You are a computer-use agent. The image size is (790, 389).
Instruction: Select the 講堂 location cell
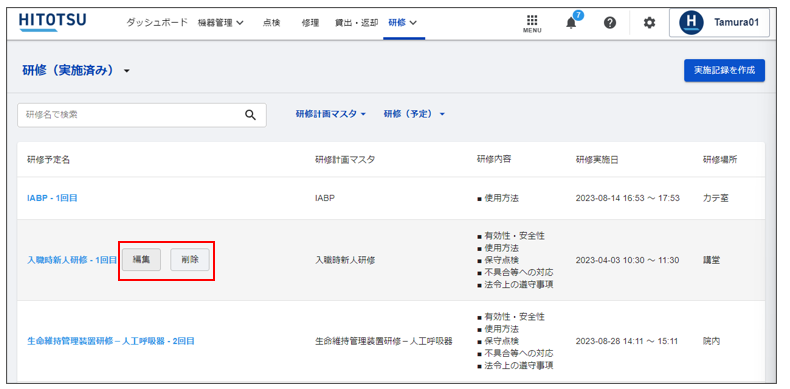pos(711,261)
